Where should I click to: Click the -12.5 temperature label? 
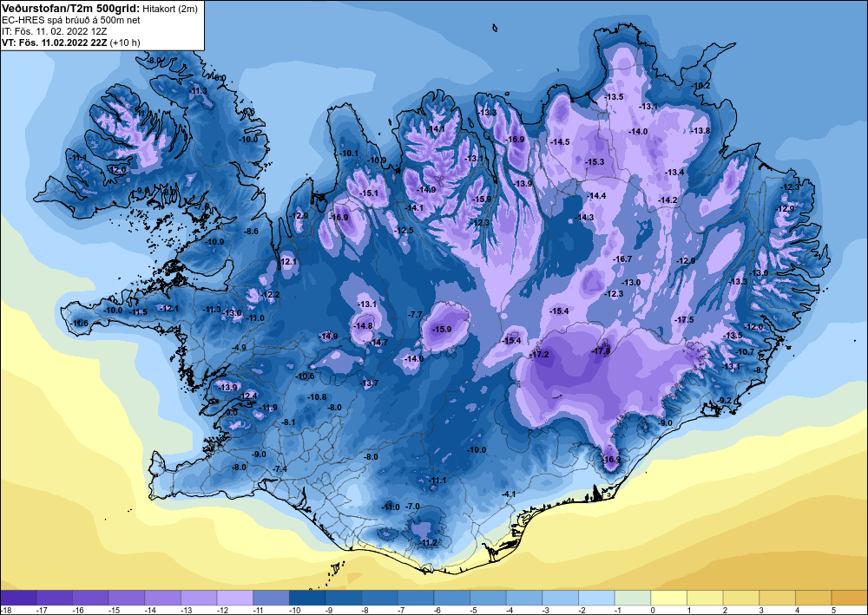pos(404,230)
